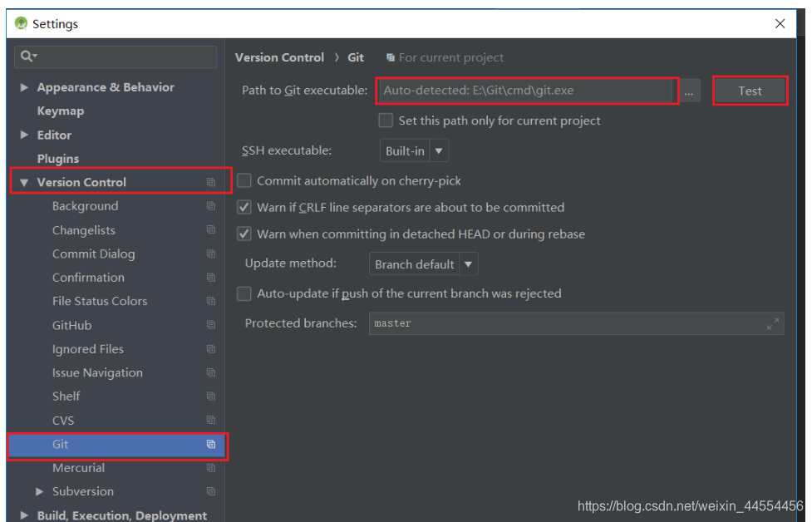The image size is (812, 522).
Task: Click project-level icon beside Mercurial
Action: tap(211, 468)
